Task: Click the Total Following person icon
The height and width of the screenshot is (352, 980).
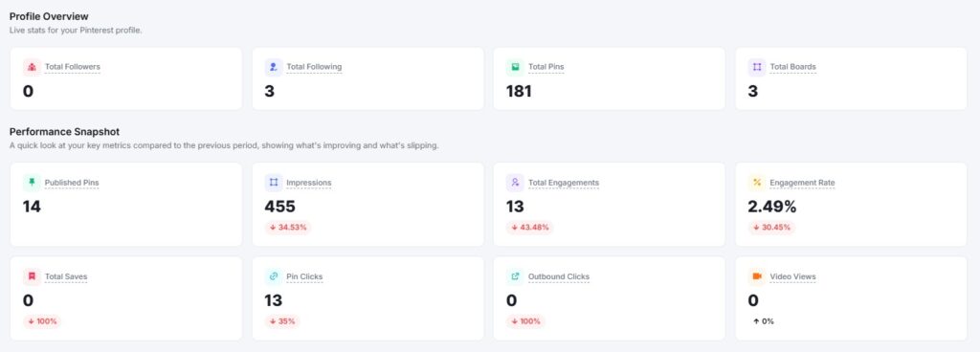Action: click(273, 67)
